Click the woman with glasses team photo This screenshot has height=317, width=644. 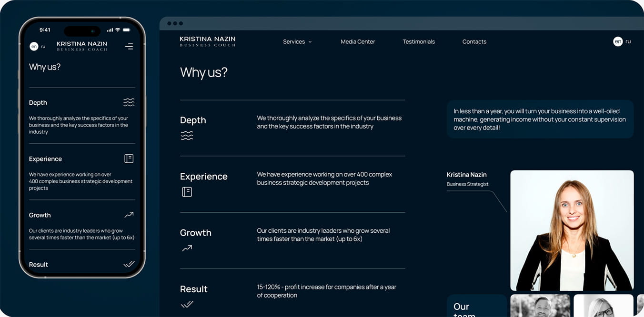(x=604, y=306)
